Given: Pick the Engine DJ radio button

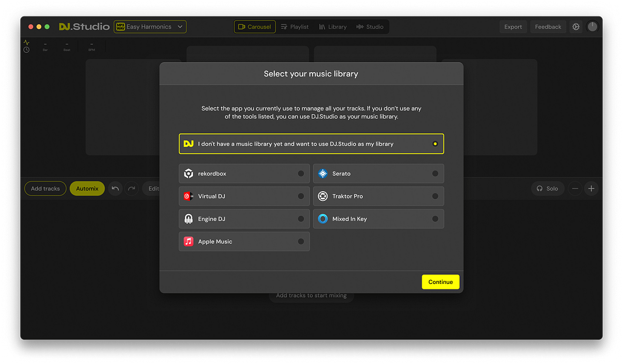Looking at the screenshot, I should (301, 219).
